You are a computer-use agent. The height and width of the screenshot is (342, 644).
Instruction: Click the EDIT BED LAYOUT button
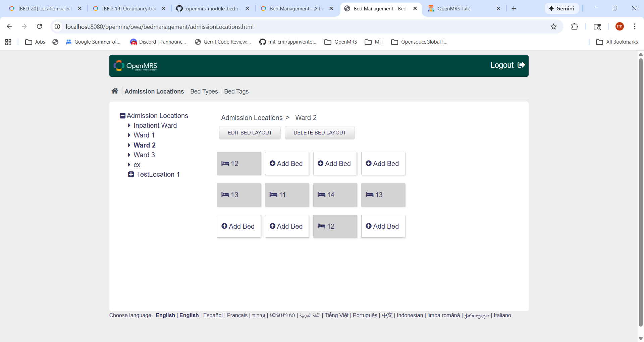(250, 133)
